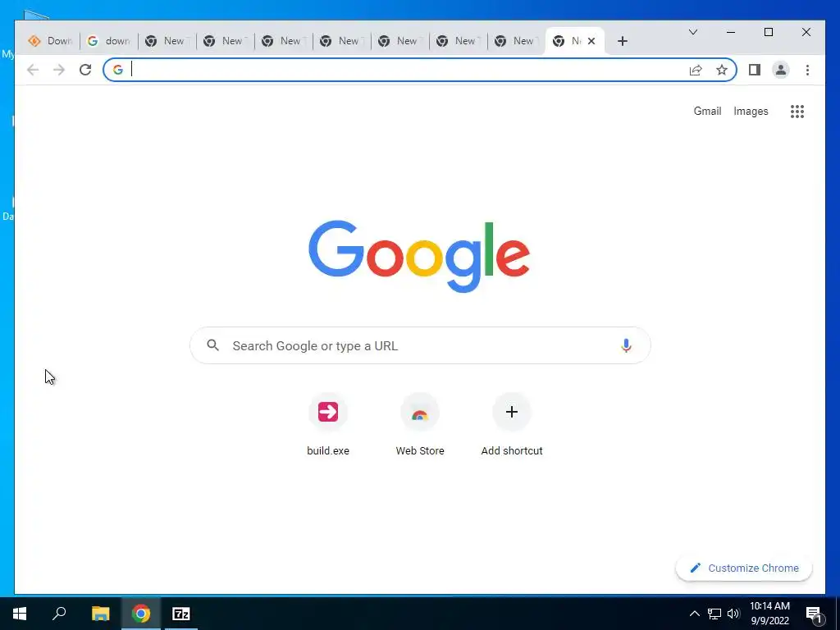Add a new shortcut tile
This screenshot has width=840, height=630.
pyautogui.click(x=512, y=426)
